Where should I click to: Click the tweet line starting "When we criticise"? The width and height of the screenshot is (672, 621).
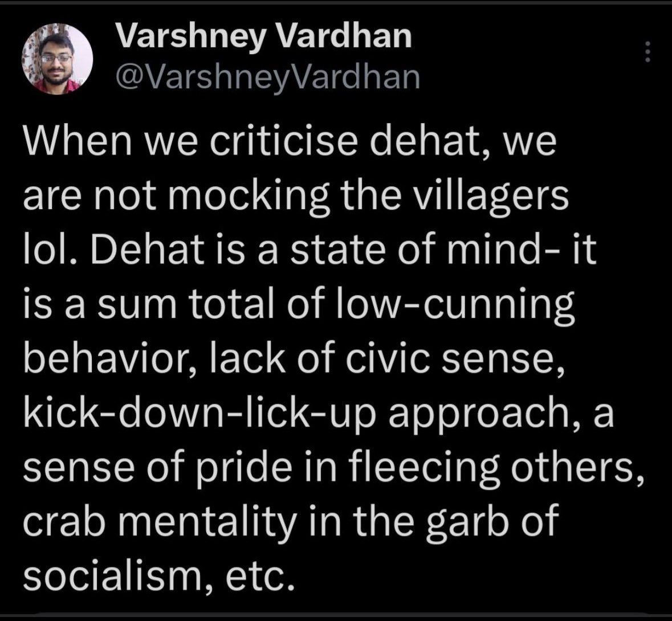tap(289, 145)
